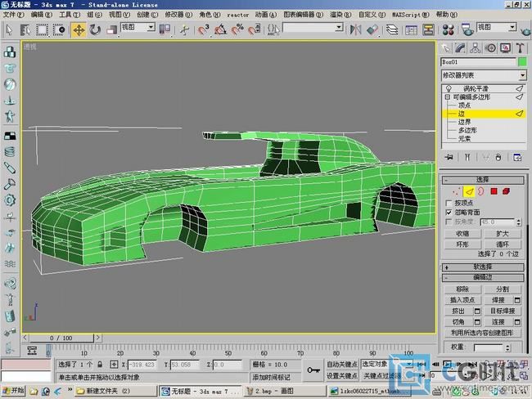The height and width of the screenshot is (399, 532).
Task: Click the 循环 button
Action: tap(503, 244)
